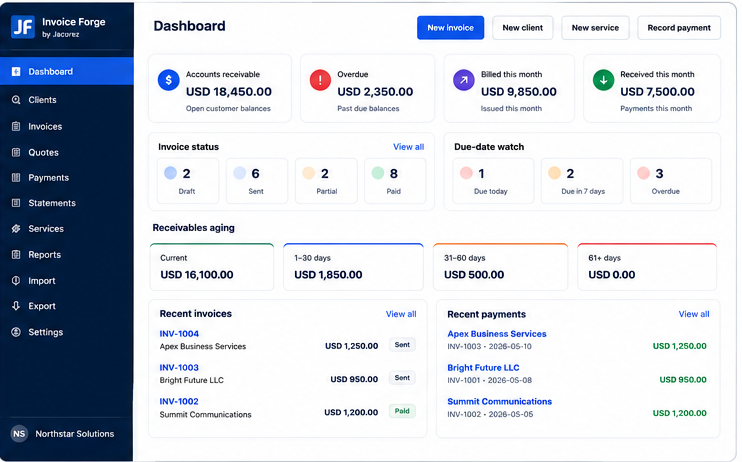Select the Paid status card
This screenshot has height=462, width=742.
pyautogui.click(x=395, y=181)
